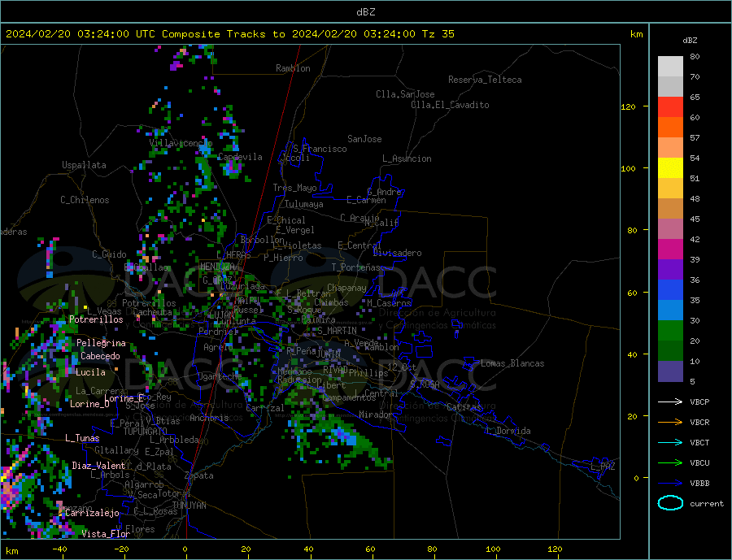Click the 'Diaz_Valent' map label

(x=99, y=466)
